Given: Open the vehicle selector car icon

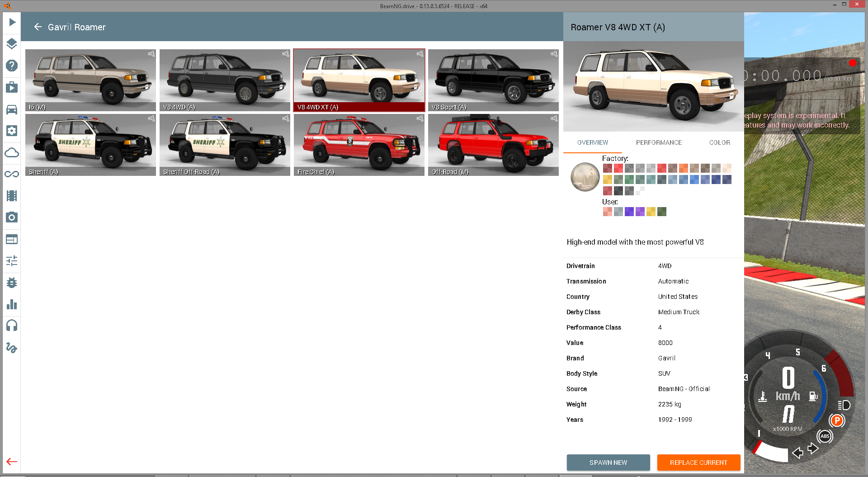Looking at the screenshot, I should click(x=12, y=109).
